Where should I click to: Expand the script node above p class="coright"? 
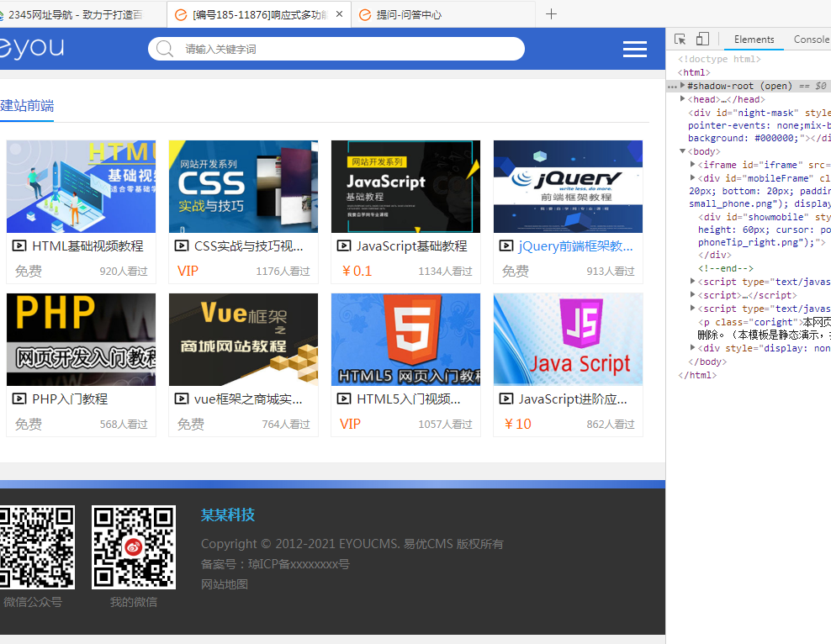tap(693, 308)
